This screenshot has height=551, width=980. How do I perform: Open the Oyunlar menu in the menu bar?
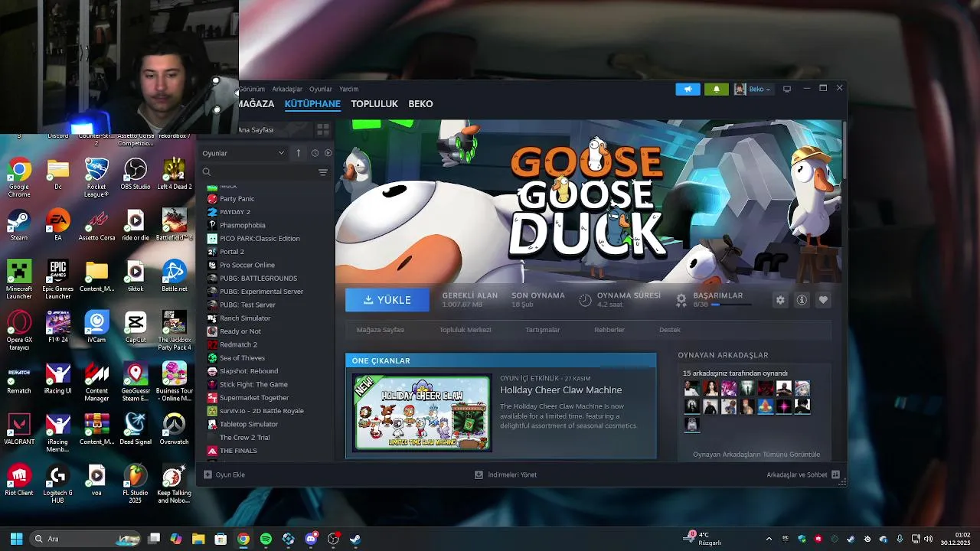321,89
